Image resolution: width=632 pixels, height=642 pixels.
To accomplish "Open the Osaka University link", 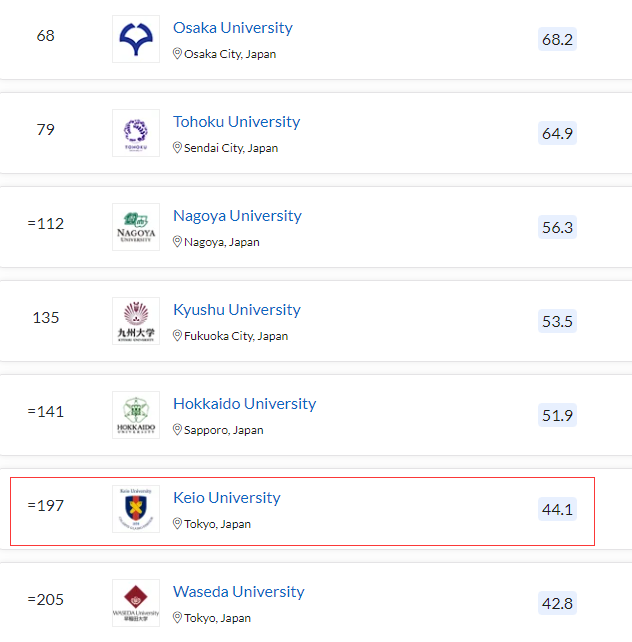I will coord(232,28).
